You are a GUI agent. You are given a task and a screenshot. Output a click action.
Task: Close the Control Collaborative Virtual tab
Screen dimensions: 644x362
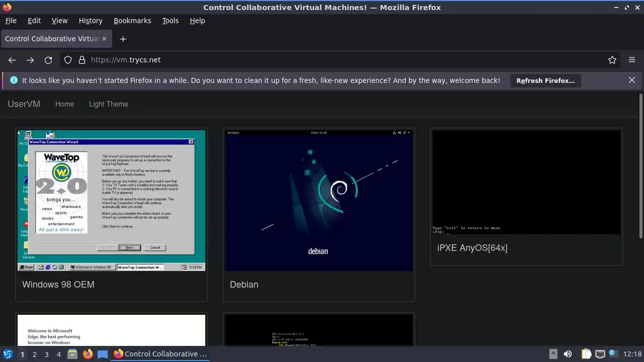tap(104, 39)
